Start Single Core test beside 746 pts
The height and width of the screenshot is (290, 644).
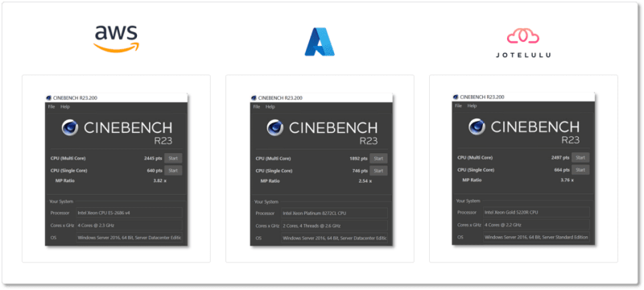378,171
